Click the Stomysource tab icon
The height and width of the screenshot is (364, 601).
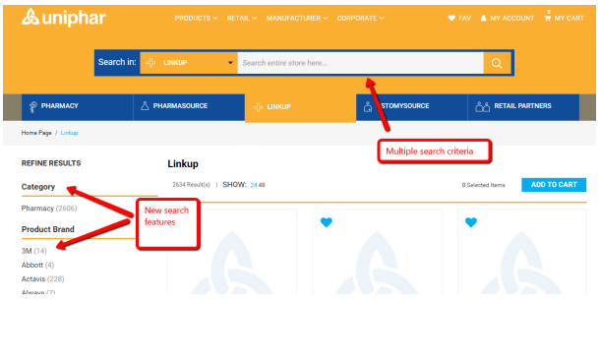pyautogui.click(x=368, y=106)
